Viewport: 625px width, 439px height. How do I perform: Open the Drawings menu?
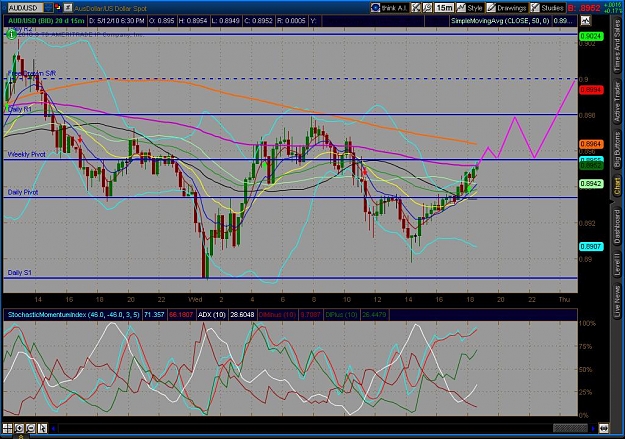[x=507, y=8]
